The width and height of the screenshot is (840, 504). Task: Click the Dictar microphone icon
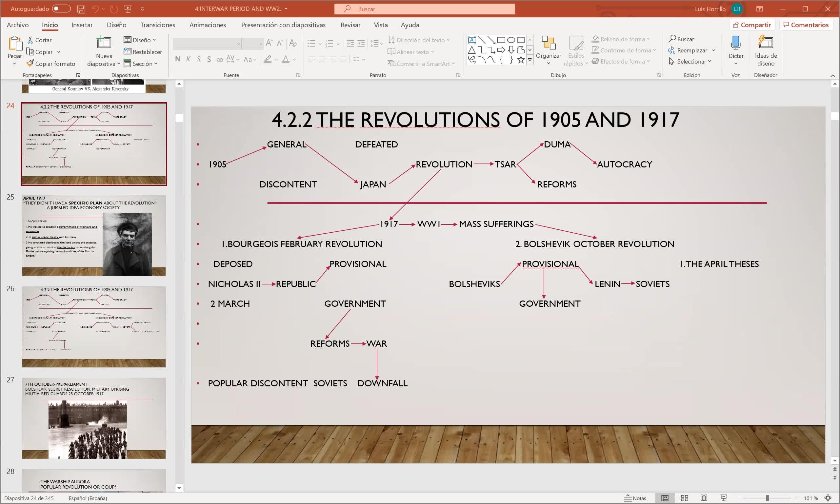coord(736,43)
